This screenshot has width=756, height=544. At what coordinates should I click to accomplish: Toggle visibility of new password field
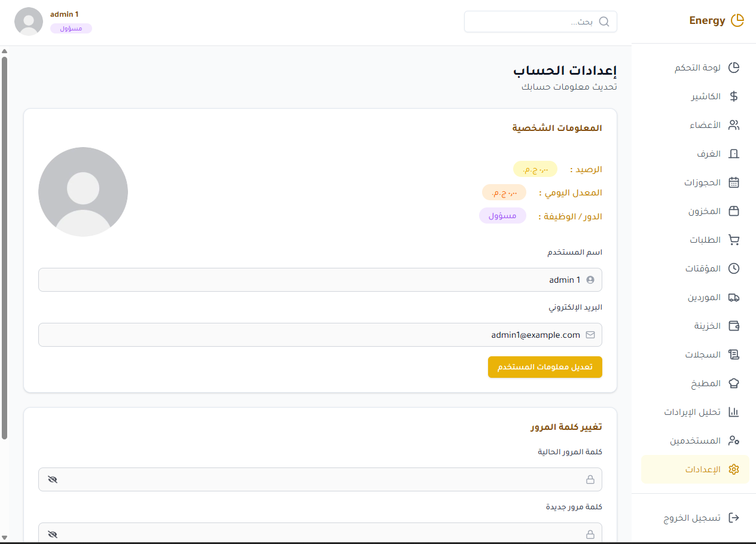53,534
